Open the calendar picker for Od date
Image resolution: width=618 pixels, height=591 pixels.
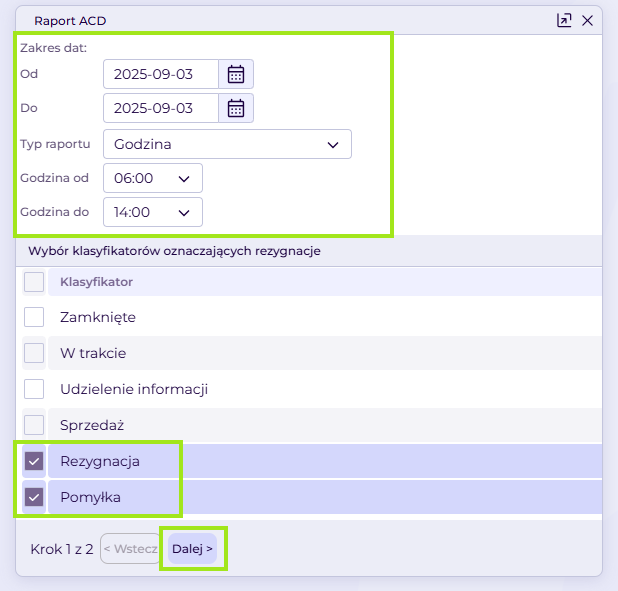pyautogui.click(x=236, y=74)
